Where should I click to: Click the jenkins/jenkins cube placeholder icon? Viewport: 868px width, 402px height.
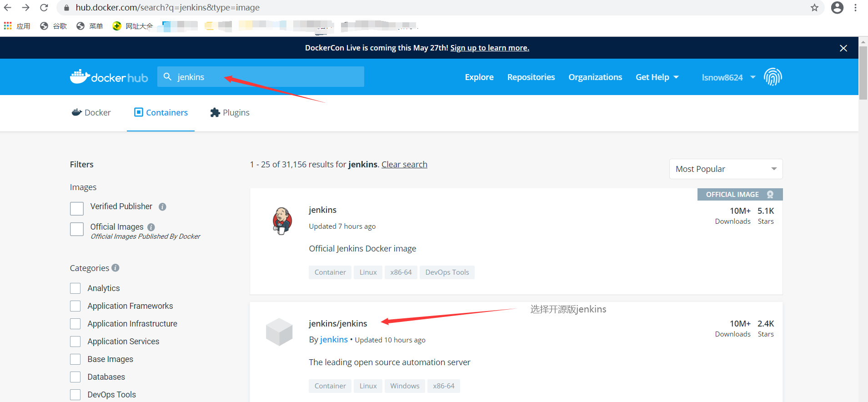[279, 332]
